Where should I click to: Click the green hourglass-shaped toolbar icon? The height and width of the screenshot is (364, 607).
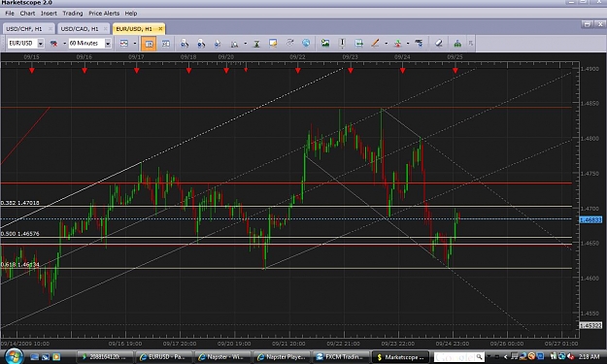tap(256, 44)
